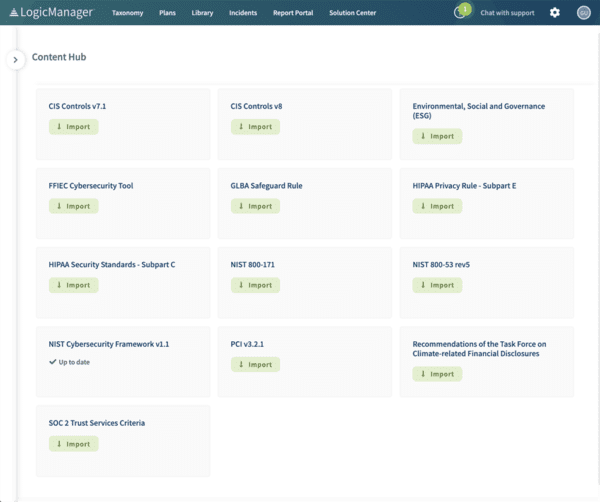Open the user avatar menu
600x502 pixels.
pos(584,13)
